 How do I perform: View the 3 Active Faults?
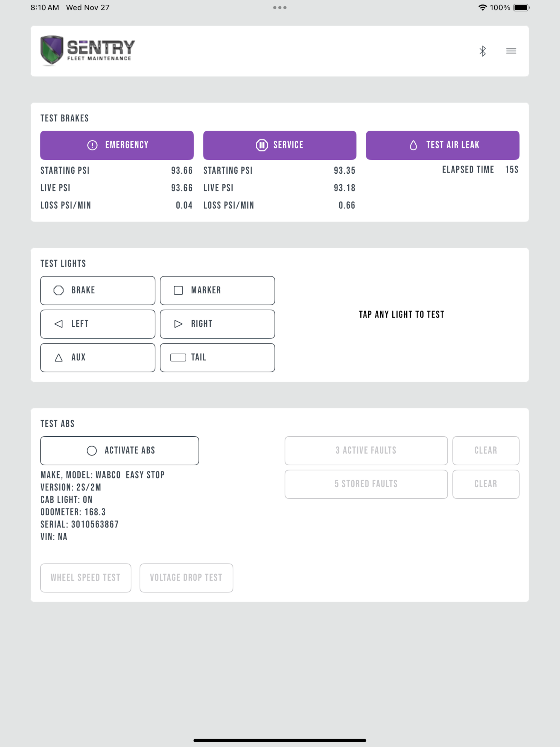click(366, 451)
